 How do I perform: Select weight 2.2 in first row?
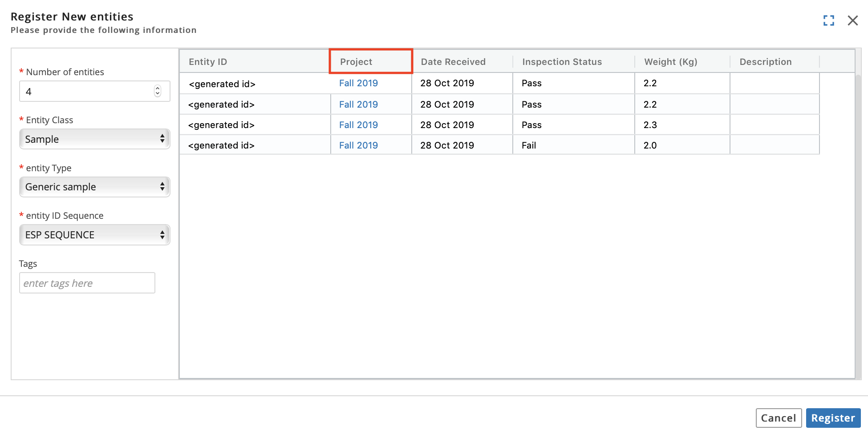pyautogui.click(x=682, y=83)
